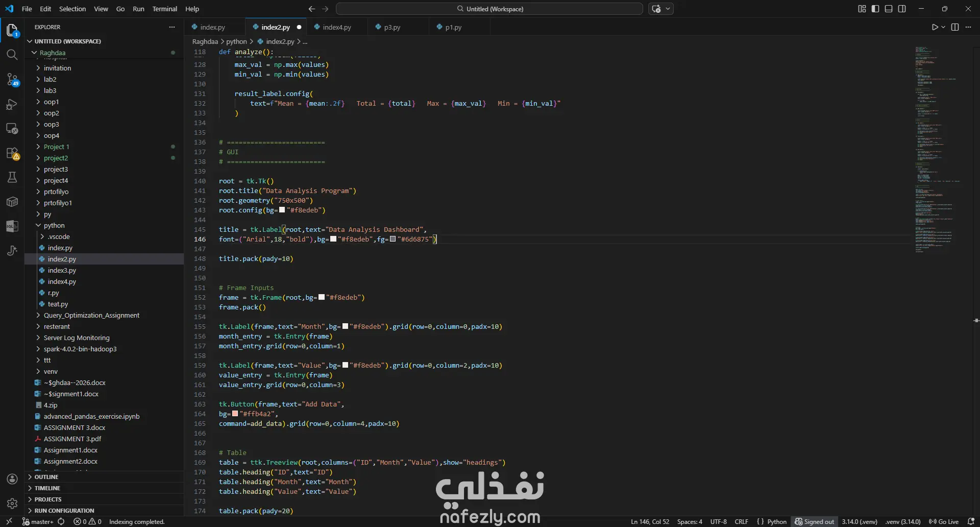This screenshot has width=980, height=527.
Task: Split the editor to the right
Action: point(955,27)
